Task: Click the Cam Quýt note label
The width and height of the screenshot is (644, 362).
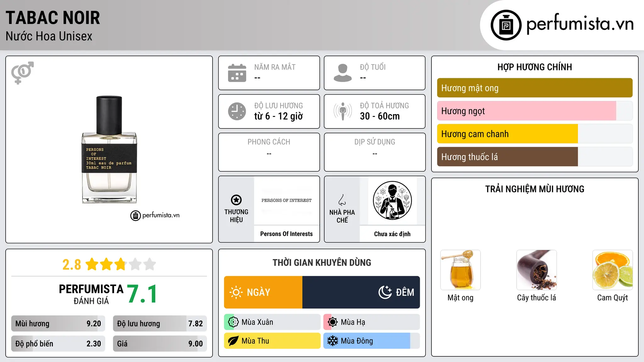Action: point(613,298)
